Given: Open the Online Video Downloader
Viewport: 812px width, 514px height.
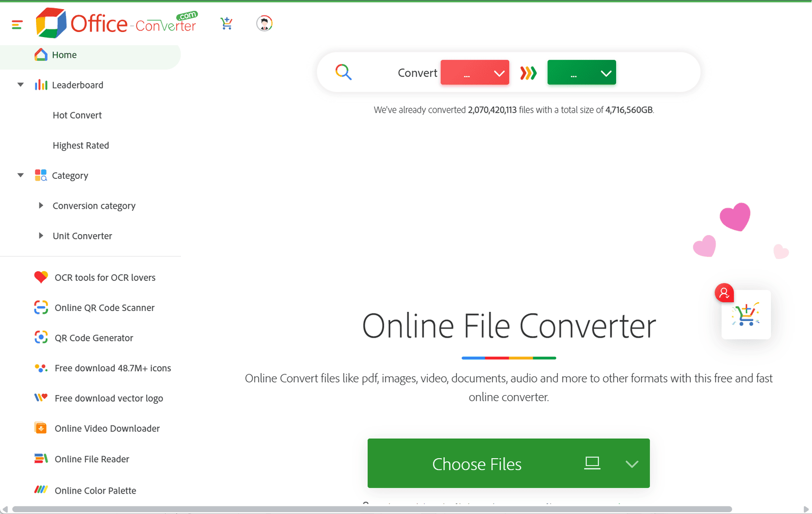Looking at the screenshot, I should click(x=107, y=428).
